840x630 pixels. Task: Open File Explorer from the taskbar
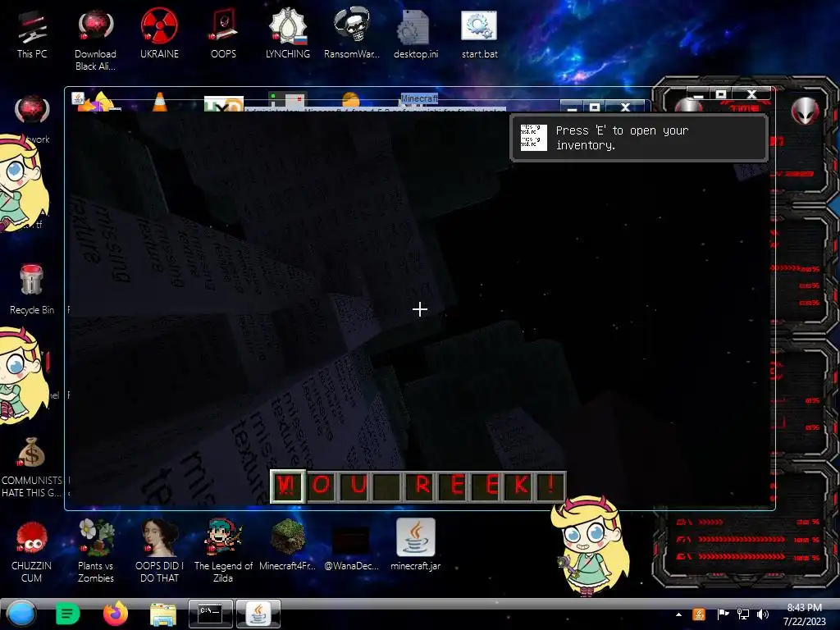click(163, 614)
